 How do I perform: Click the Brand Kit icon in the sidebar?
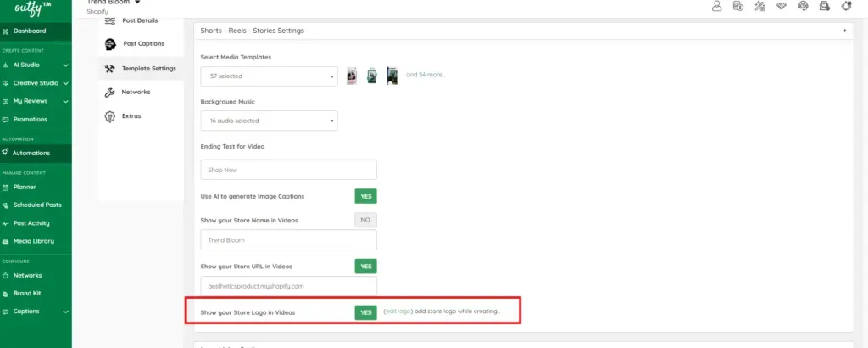6,294
